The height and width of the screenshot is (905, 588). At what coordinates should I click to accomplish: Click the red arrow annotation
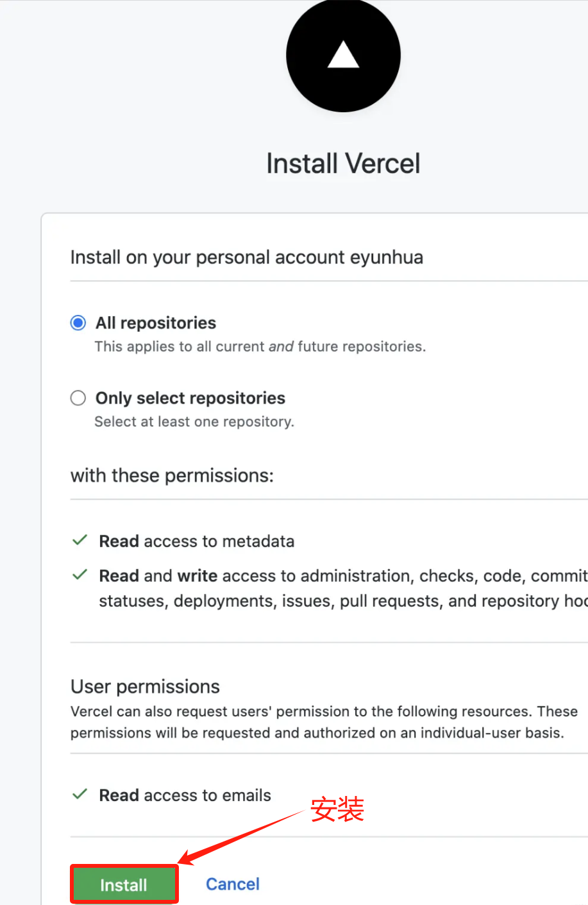pyautogui.click(x=240, y=836)
